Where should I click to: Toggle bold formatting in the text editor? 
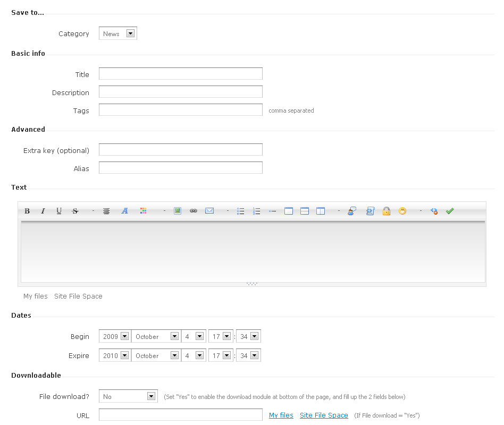coord(27,211)
